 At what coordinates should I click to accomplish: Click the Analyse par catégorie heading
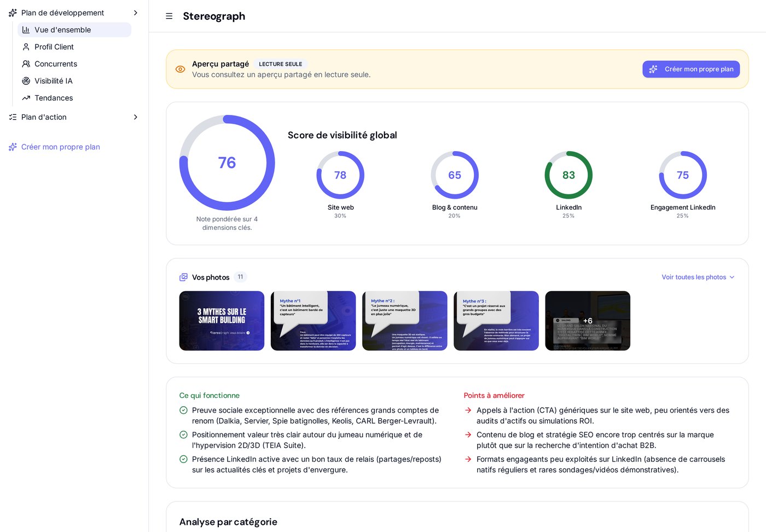click(228, 522)
